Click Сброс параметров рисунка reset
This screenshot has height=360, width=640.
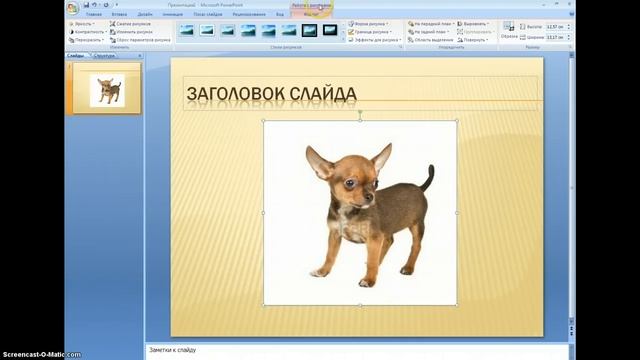140,40
